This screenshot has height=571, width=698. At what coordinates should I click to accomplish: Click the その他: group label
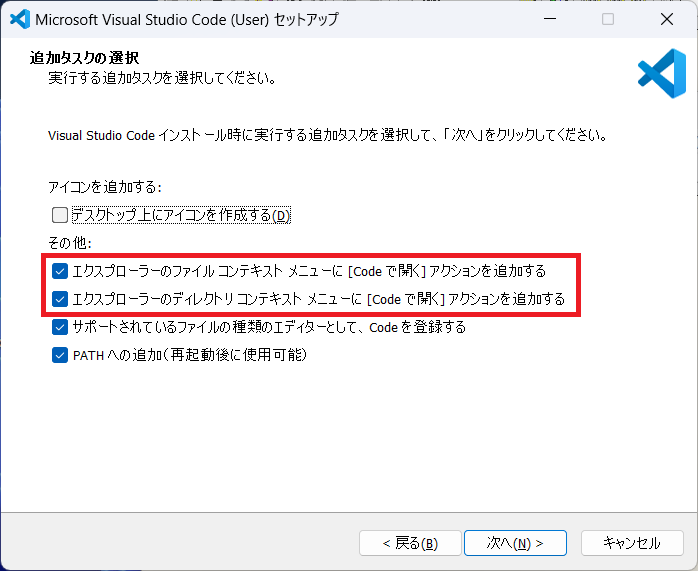point(71,243)
